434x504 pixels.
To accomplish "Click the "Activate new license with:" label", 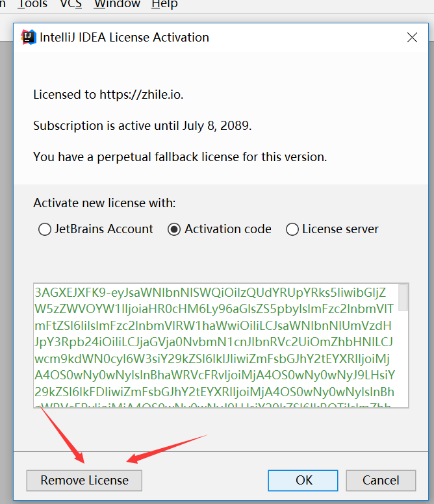I will point(104,203).
